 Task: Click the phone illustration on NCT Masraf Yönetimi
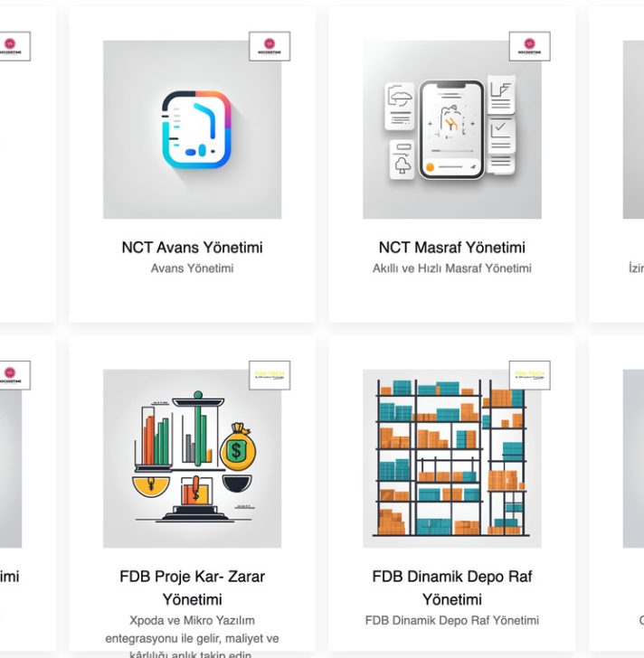[x=451, y=129]
